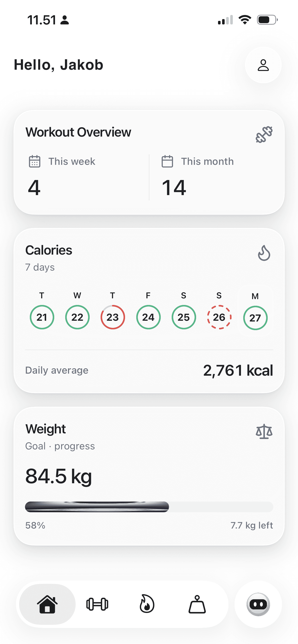Tap the weight goal progress bar
The width and height of the screenshot is (298, 644).
pos(149,507)
